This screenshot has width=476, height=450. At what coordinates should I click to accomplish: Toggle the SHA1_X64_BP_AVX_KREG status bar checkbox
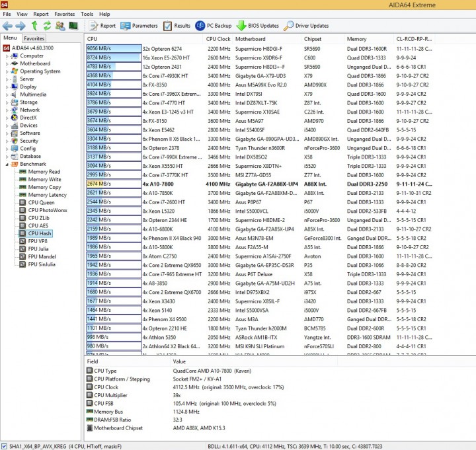[4, 446]
